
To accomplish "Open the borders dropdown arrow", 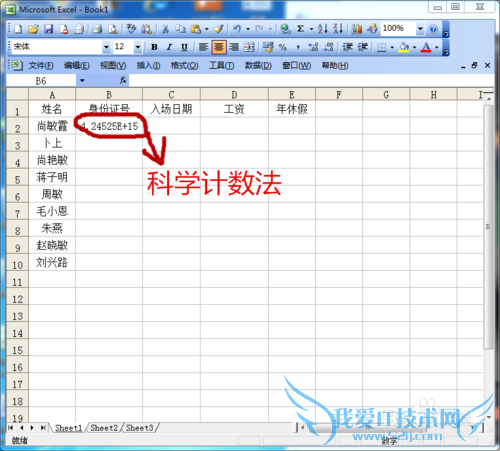I will pyautogui.click(x=392, y=47).
